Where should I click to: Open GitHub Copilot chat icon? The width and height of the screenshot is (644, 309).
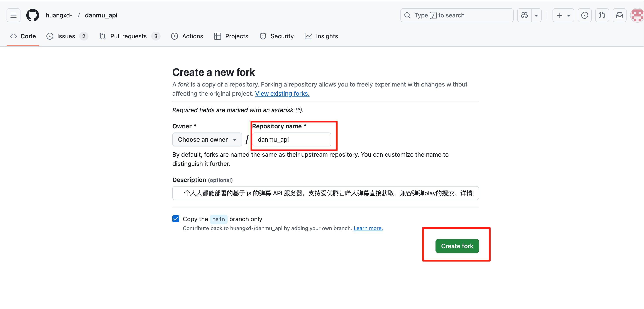click(524, 15)
